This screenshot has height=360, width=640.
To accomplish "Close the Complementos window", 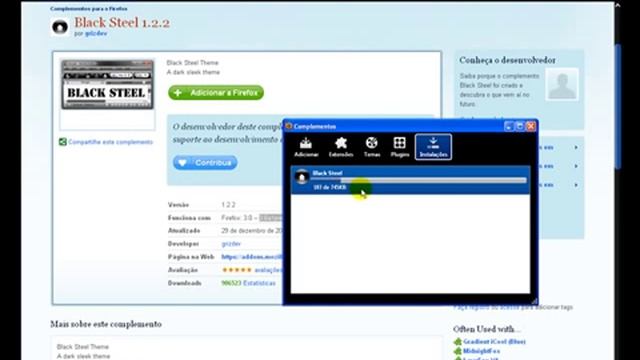I will 531,126.
